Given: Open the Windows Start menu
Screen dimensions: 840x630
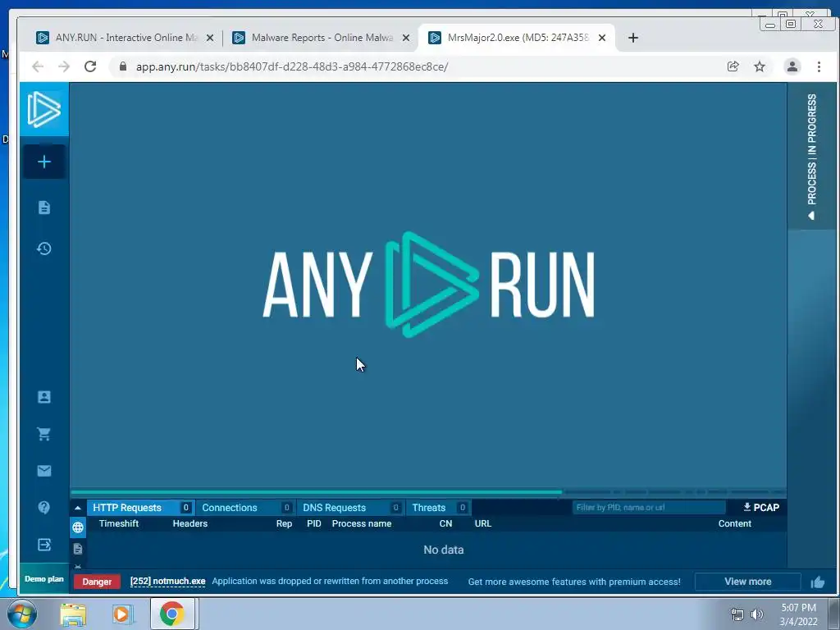Looking at the screenshot, I should click(x=22, y=614).
